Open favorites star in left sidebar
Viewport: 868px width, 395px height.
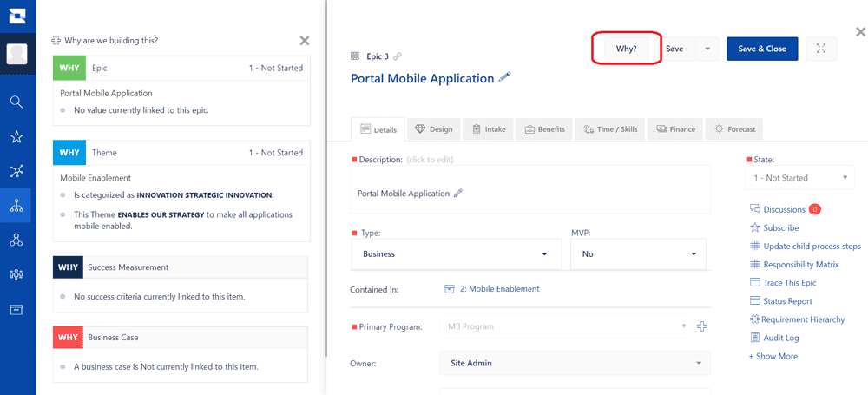[17, 137]
